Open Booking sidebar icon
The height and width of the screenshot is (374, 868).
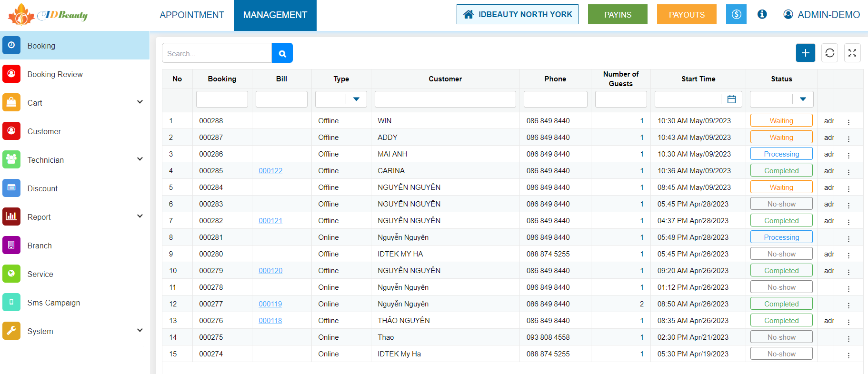11,45
